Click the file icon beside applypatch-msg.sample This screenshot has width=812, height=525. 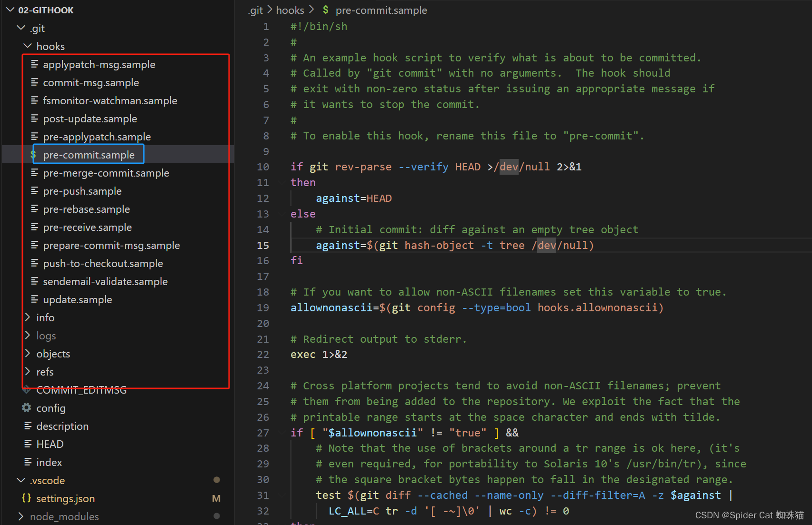point(35,64)
